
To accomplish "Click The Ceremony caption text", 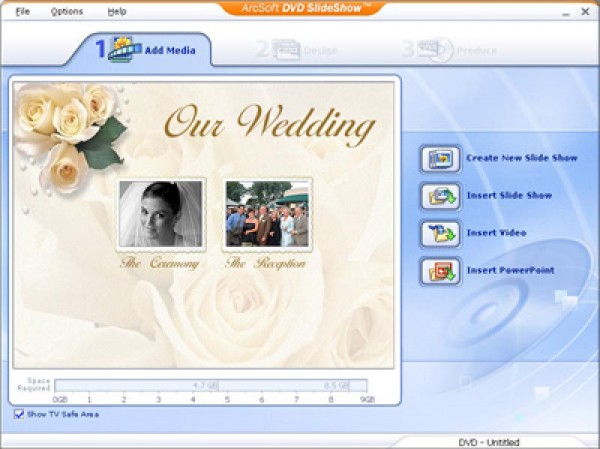I will [160, 263].
